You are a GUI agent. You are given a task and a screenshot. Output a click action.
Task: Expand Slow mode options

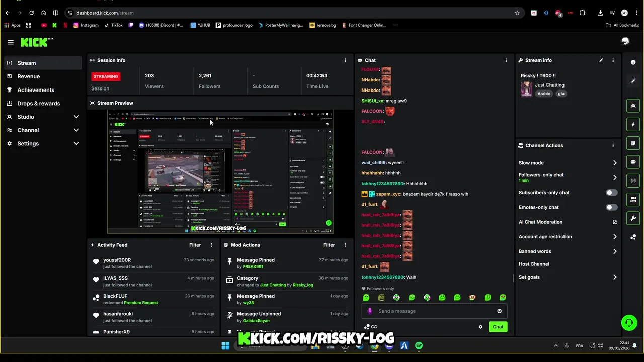(615, 163)
